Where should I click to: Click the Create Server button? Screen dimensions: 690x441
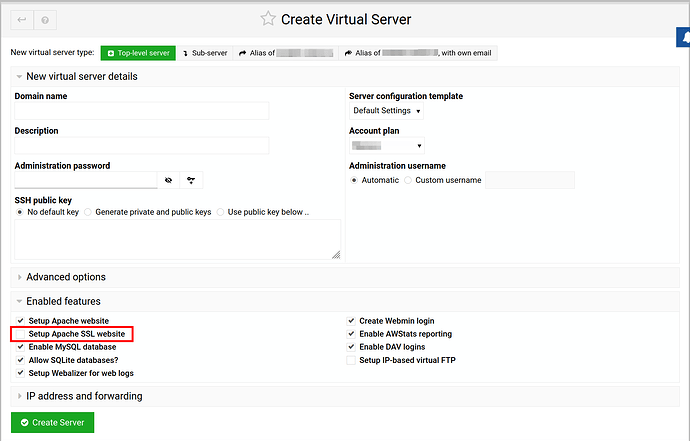52,422
